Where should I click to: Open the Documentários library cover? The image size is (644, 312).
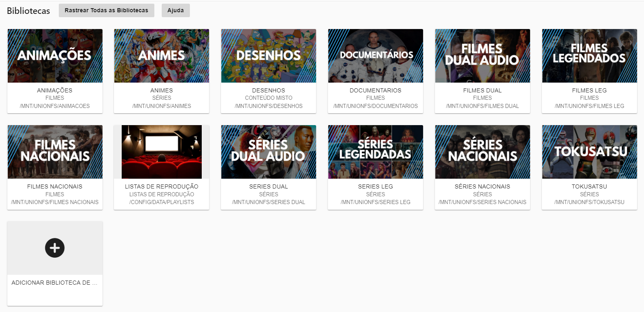click(376, 56)
